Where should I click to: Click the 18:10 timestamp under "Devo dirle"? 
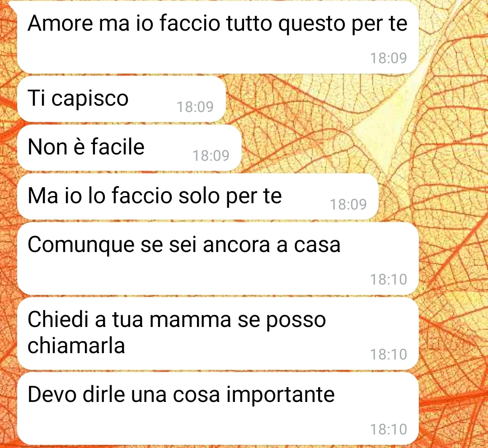coord(389,429)
